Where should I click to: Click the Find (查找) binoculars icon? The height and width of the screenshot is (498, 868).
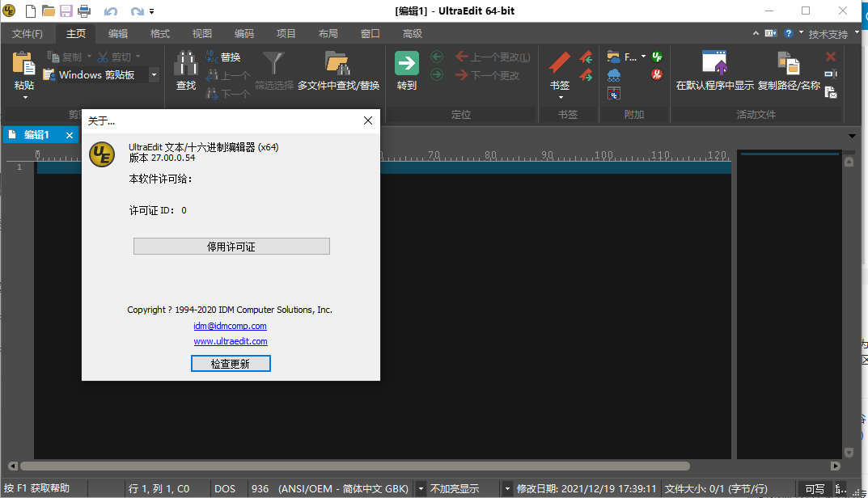point(186,62)
